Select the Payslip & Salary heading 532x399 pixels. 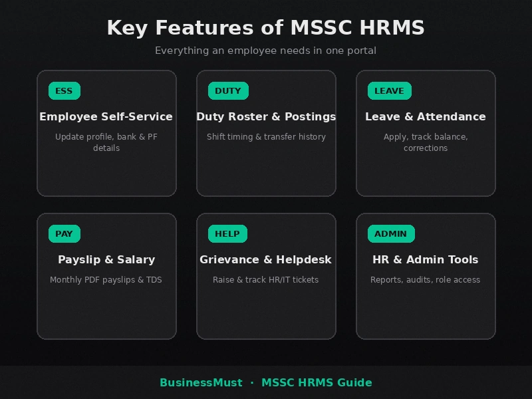(x=106, y=259)
